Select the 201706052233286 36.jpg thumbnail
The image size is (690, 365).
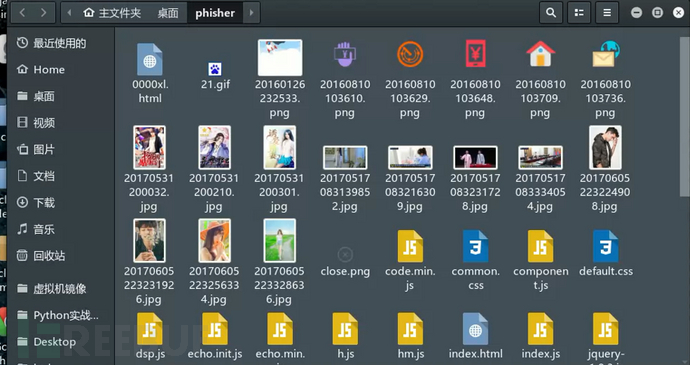[280, 240]
